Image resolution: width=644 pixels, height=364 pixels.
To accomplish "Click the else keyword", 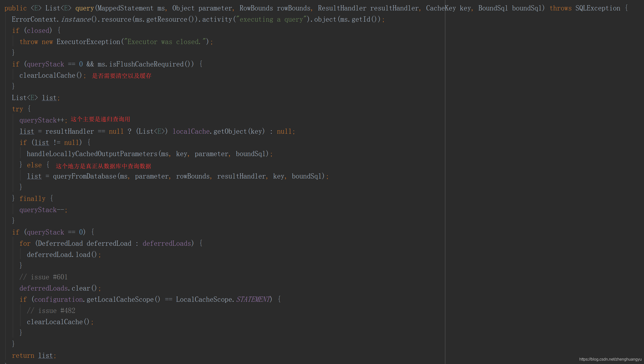I will 34,165.
